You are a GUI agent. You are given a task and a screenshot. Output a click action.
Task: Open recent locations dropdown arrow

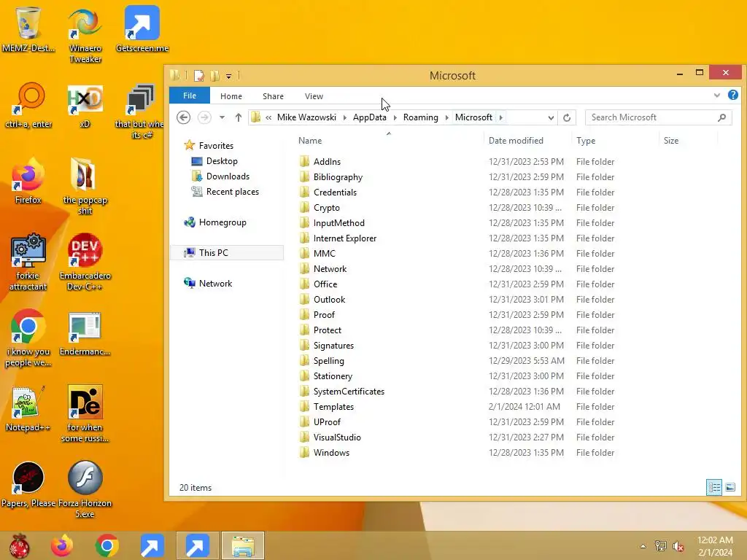tap(222, 117)
